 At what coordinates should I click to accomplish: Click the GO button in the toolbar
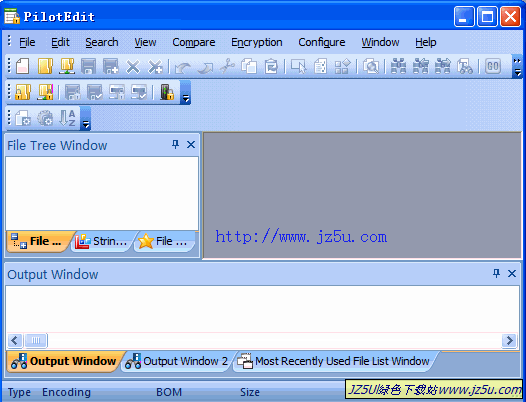tap(493, 66)
